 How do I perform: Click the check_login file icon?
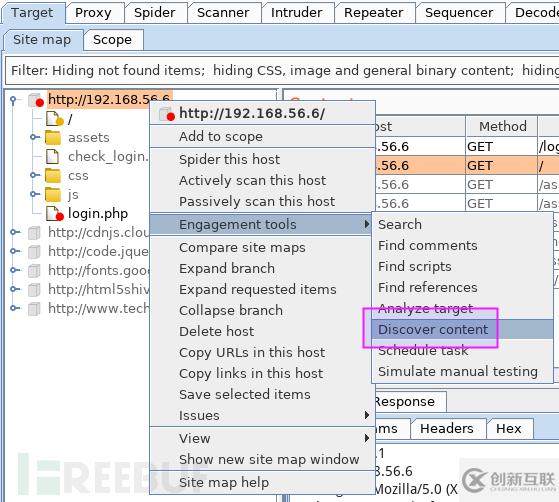click(52, 157)
